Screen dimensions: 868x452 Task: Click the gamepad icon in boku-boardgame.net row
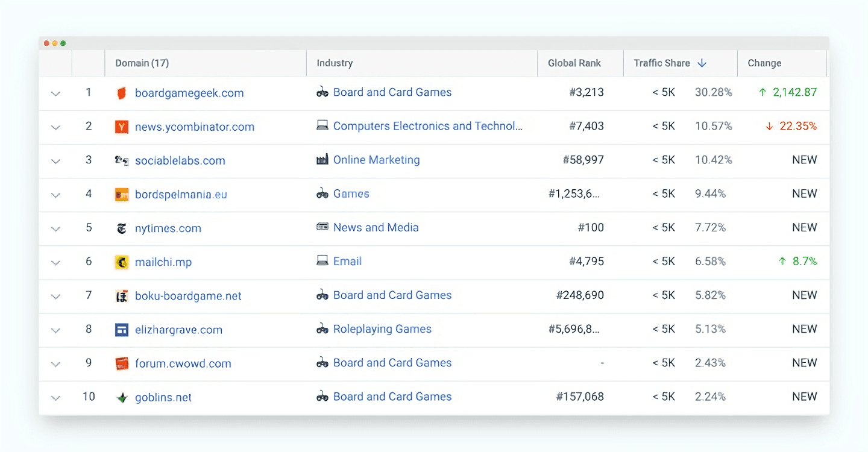pos(322,295)
